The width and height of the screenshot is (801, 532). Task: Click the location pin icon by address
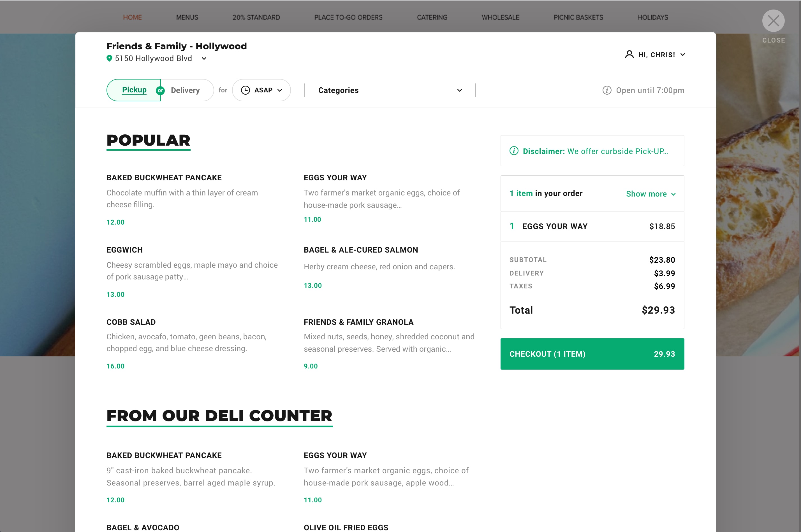109,58
